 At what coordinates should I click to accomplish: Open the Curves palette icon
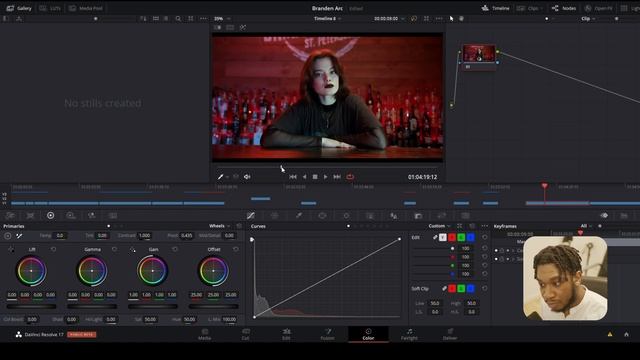(x=251, y=216)
